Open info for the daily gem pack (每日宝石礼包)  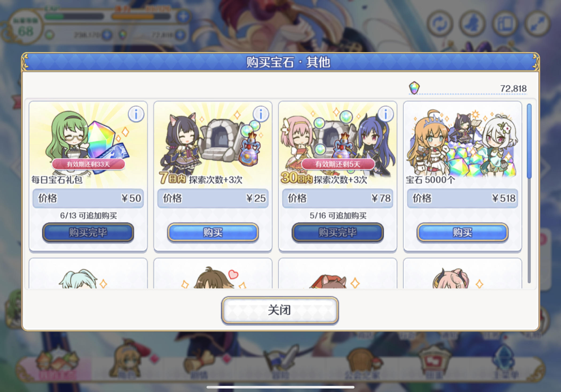136,114
